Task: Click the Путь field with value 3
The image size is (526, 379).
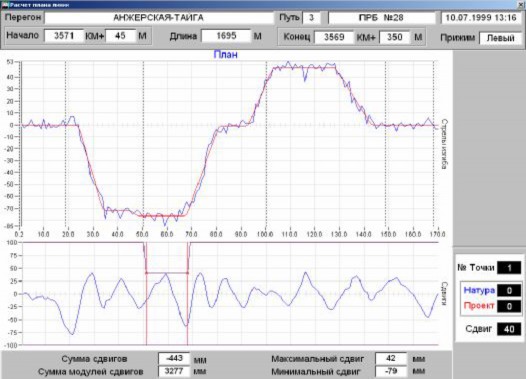Action: point(311,18)
